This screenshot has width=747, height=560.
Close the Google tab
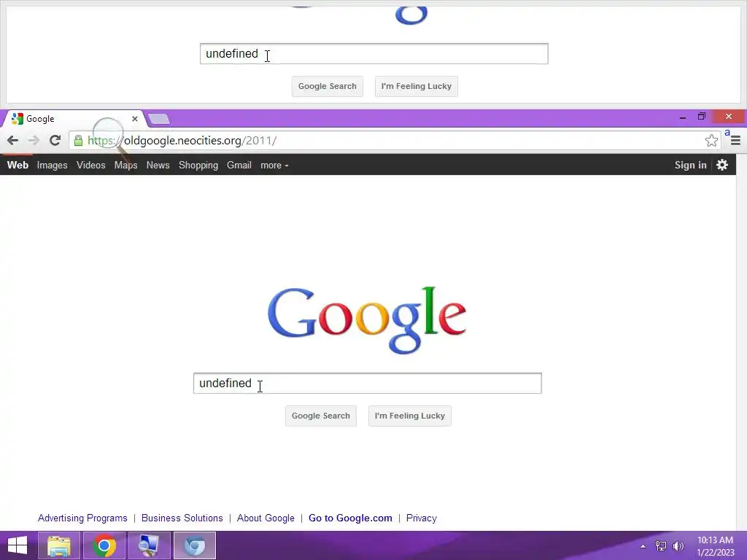pyautogui.click(x=135, y=119)
